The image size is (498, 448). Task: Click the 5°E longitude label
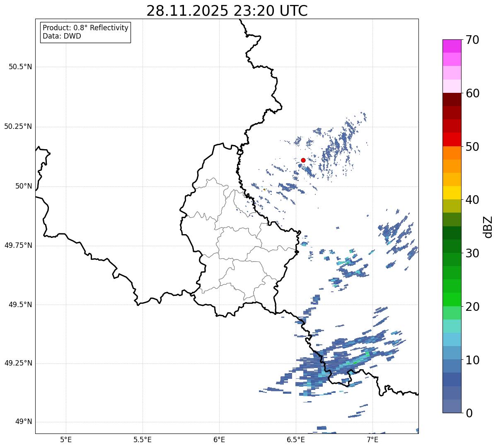(66, 439)
